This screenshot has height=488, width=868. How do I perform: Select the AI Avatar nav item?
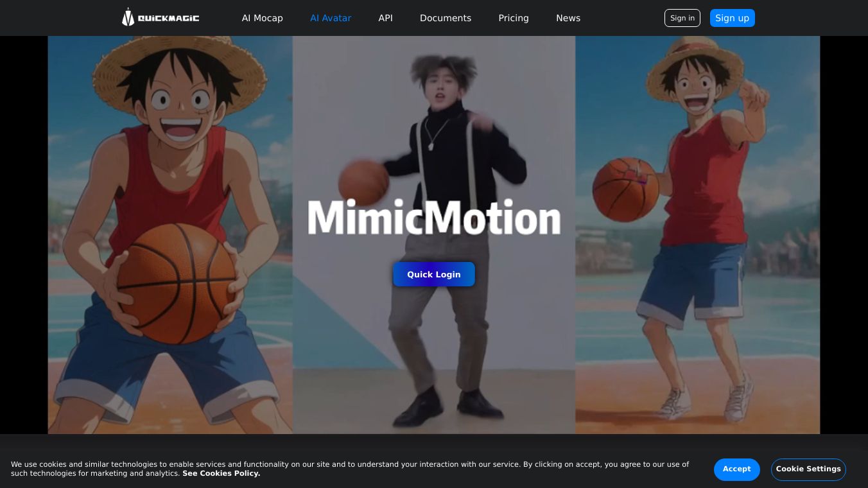tap(331, 18)
